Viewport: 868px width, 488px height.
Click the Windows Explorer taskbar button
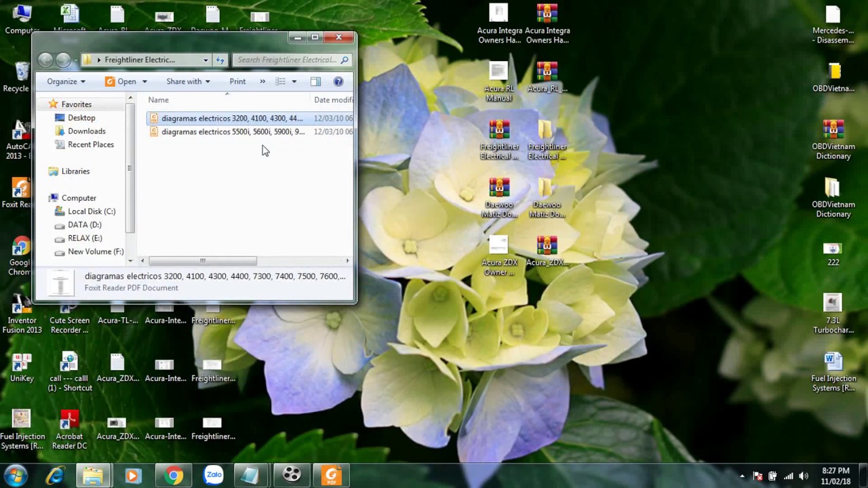[x=93, y=476]
